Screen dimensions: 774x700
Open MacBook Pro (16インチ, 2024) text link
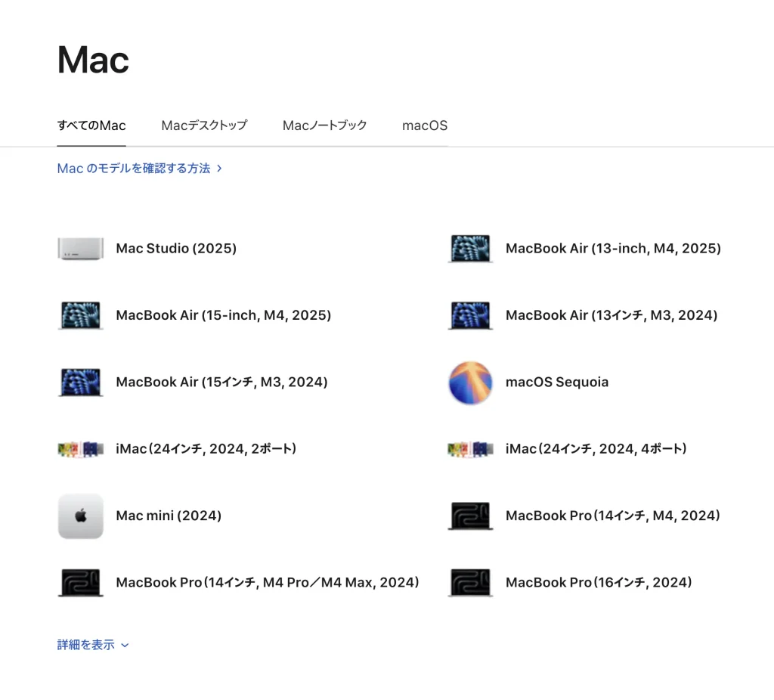pos(599,583)
